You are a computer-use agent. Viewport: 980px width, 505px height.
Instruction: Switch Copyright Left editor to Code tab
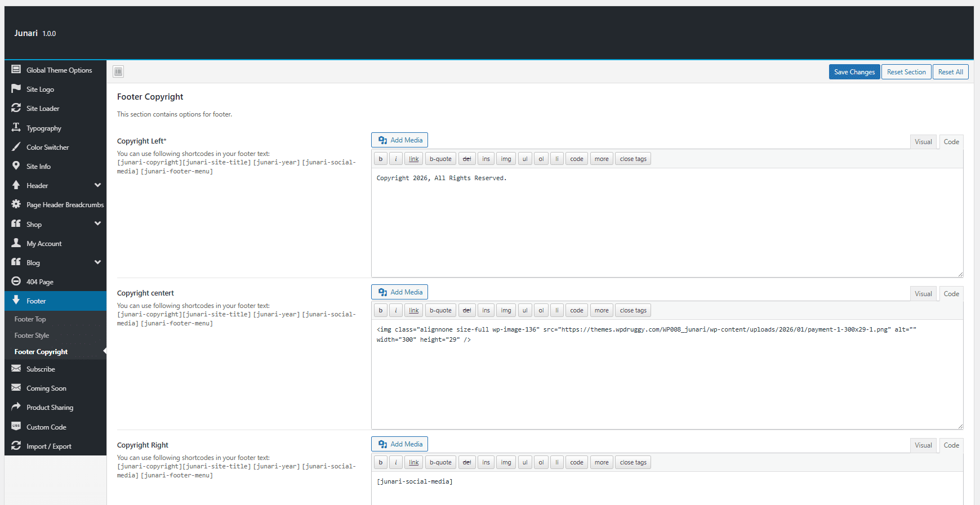coord(951,142)
